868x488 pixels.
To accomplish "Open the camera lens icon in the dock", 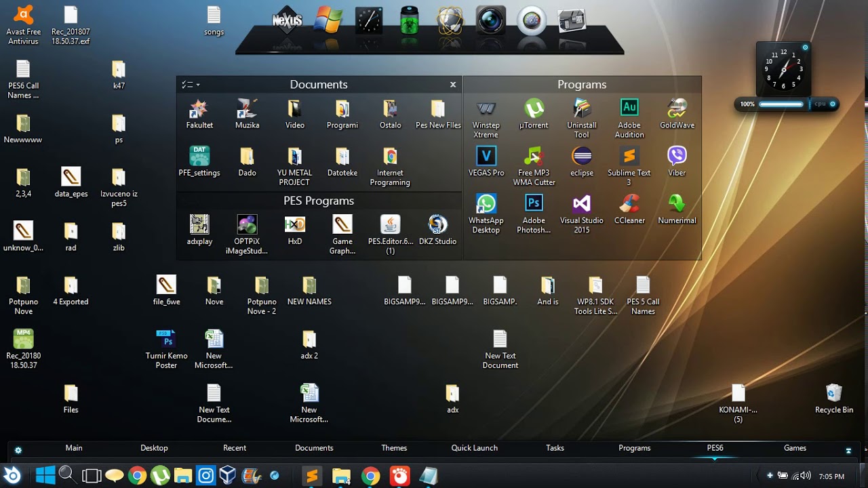I will click(490, 20).
